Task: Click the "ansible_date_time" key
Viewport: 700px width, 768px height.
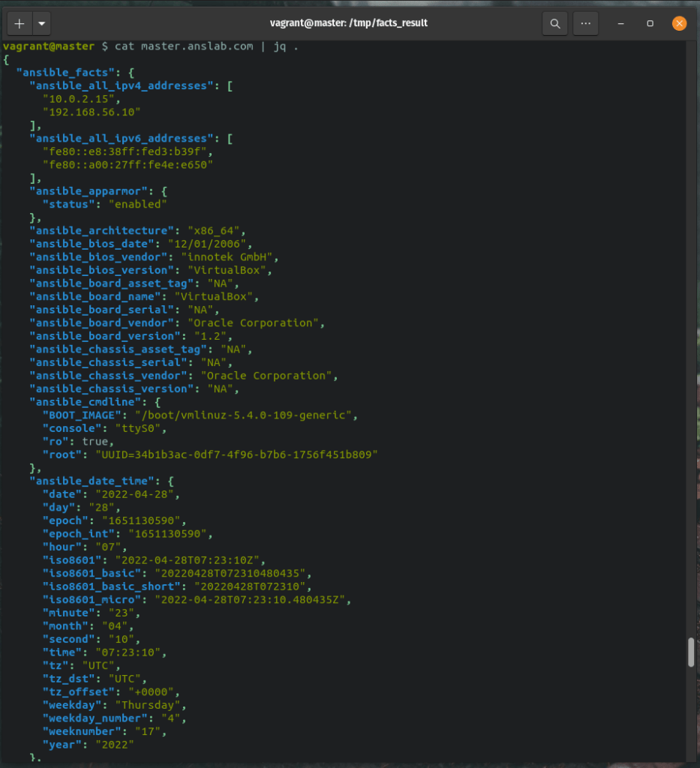Action: 95,481
